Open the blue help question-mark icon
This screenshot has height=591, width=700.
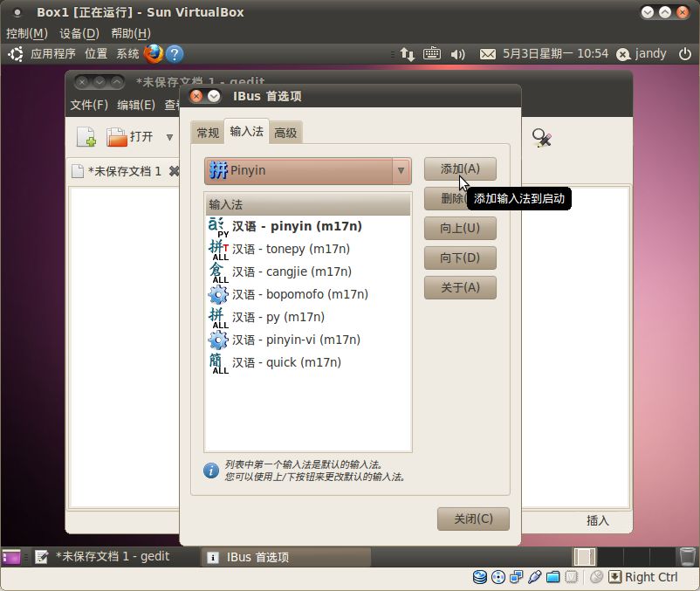[175, 54]
